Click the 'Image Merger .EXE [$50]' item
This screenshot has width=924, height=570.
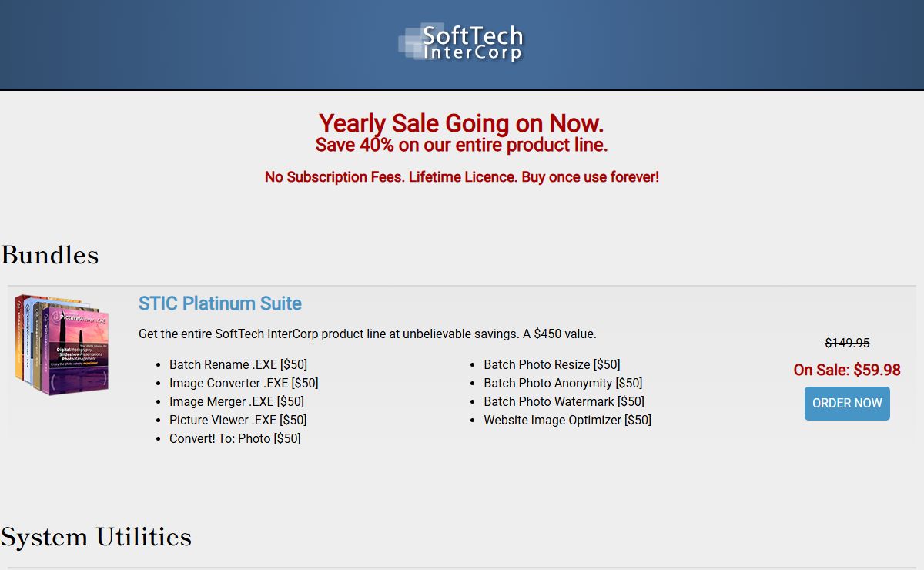click(236, 401)
